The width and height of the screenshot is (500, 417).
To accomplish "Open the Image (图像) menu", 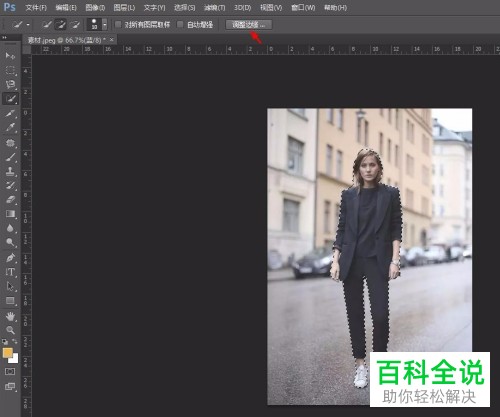I will 95,7.
